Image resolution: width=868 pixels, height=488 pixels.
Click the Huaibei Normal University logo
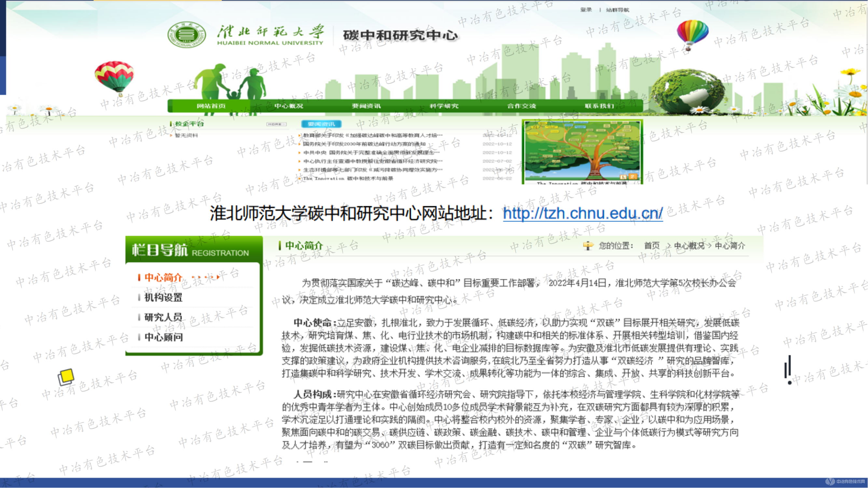188,34
